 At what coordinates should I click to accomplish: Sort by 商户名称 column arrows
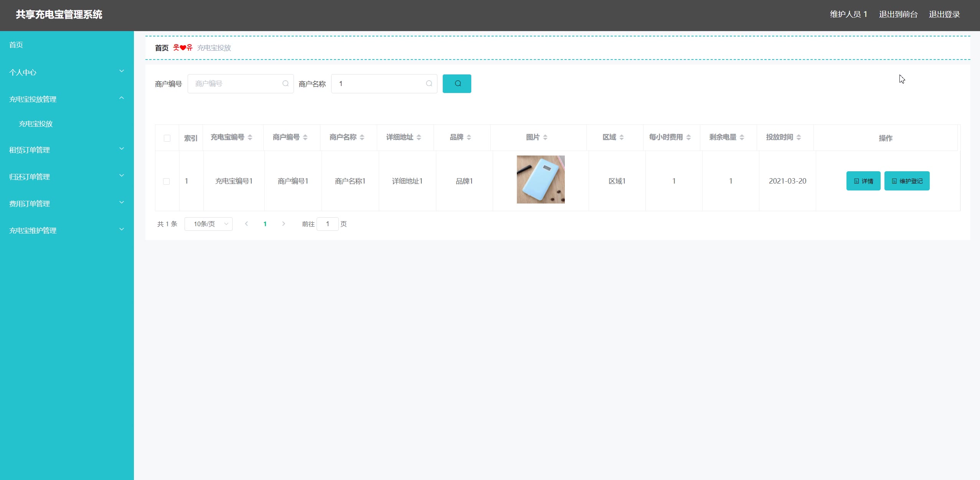[362, 137]
